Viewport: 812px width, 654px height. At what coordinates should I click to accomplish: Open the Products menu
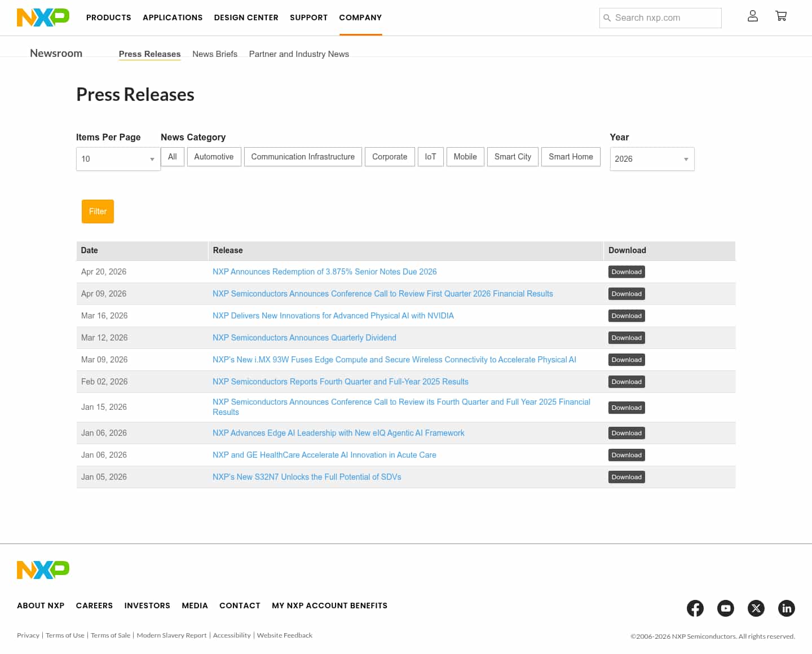[x=109, y=17]
